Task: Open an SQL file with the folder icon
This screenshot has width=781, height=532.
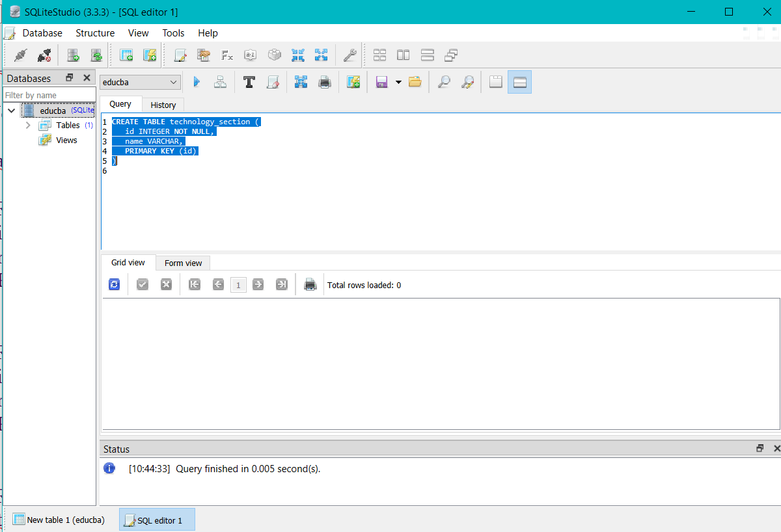Action: tap(415, 81)
